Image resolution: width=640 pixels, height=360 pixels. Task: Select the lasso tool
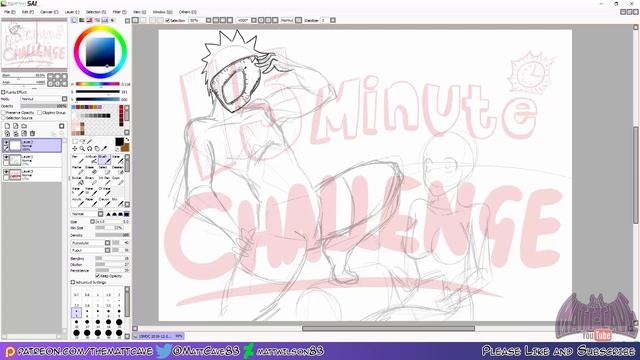82,141
